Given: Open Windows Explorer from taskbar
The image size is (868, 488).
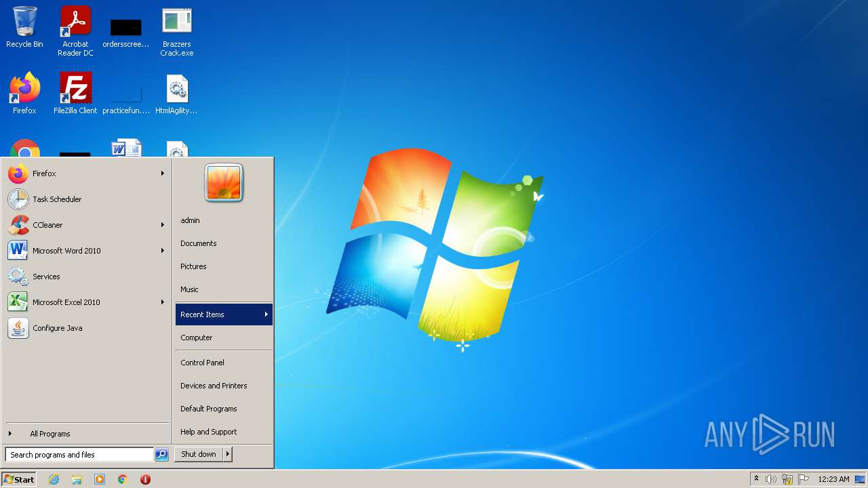Looking at the screenshot, I should coord(77,479).
